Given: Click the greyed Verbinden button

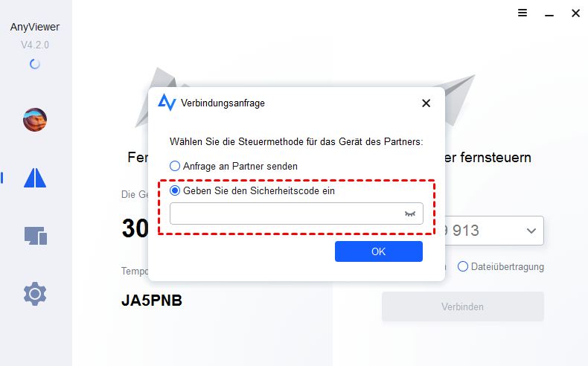Looking at the screenshot, I should tap(463, 306).
